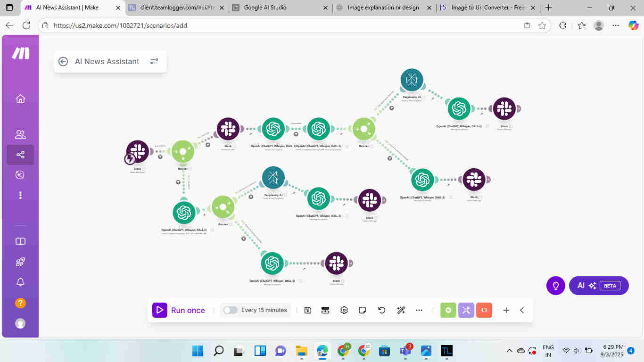Go back using arrow beside AI News Assistant
644x362 pixels.
[x=63, y=61]
